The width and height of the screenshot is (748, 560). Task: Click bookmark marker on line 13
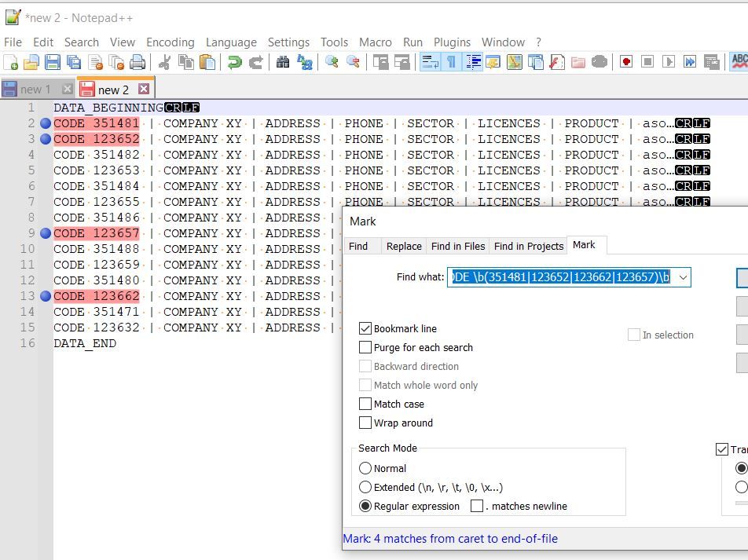[x=46, y=296]
